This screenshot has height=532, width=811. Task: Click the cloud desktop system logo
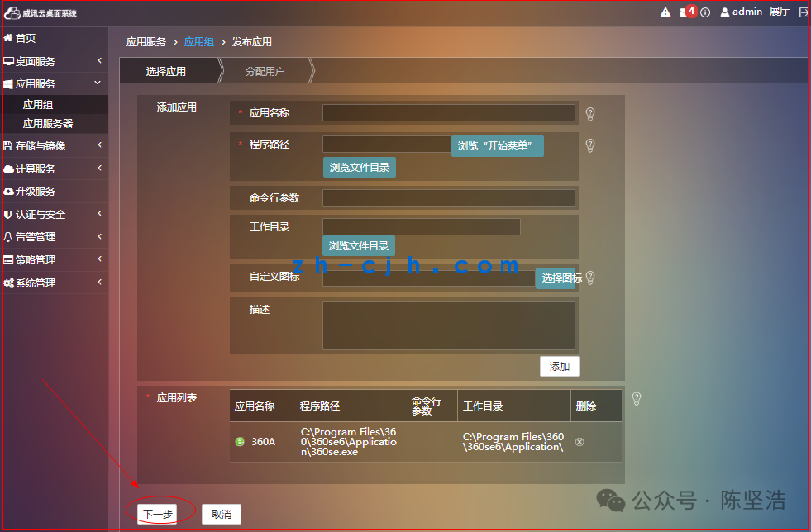pos(41,13)
